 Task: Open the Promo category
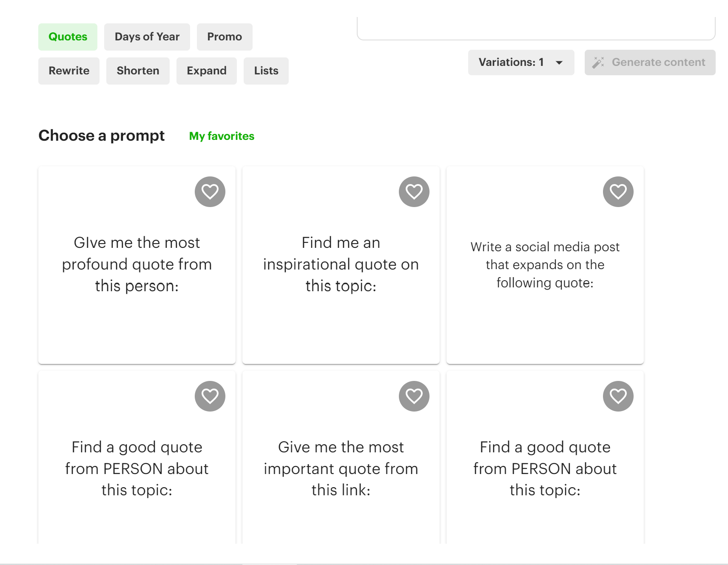[x=225, y=37]
